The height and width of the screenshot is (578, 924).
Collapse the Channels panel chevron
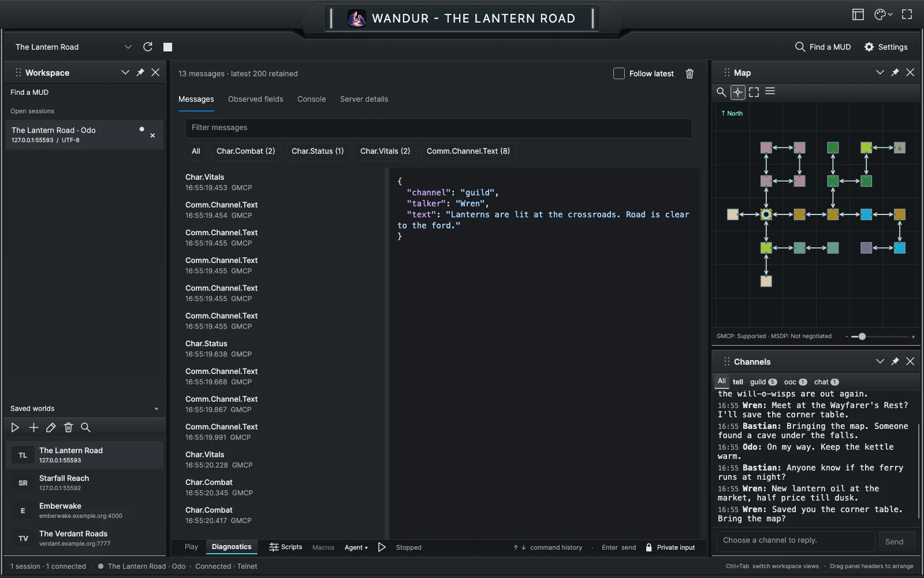pos(880,361)
